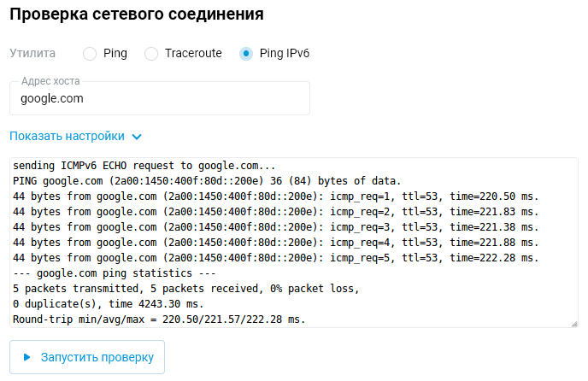
Task: Click the '5 packets transmitted' output line
Action: (x=185, y=289)
